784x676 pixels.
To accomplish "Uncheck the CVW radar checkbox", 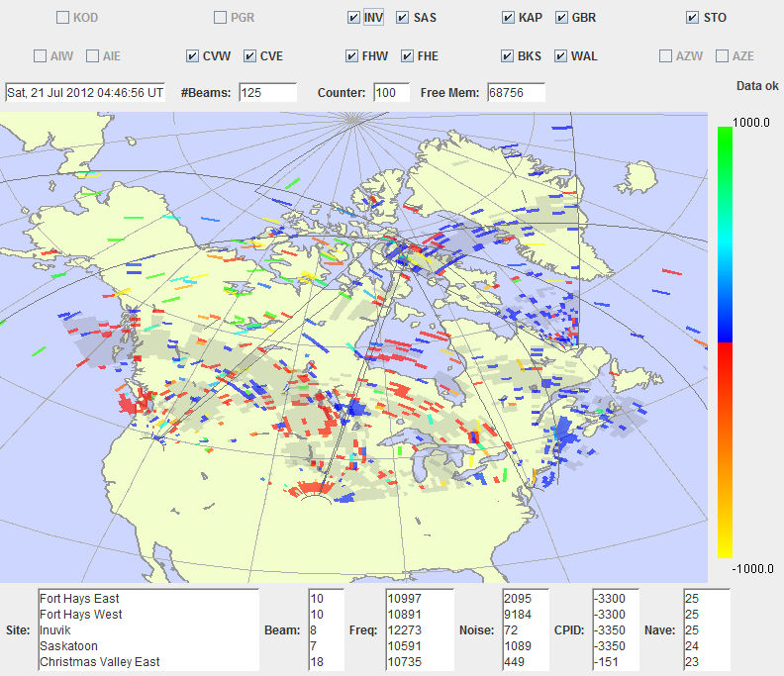I will coord(192,56).
